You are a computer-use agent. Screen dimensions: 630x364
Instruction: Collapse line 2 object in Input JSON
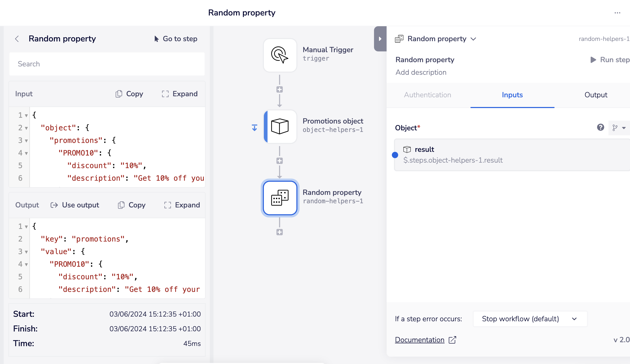26,128
